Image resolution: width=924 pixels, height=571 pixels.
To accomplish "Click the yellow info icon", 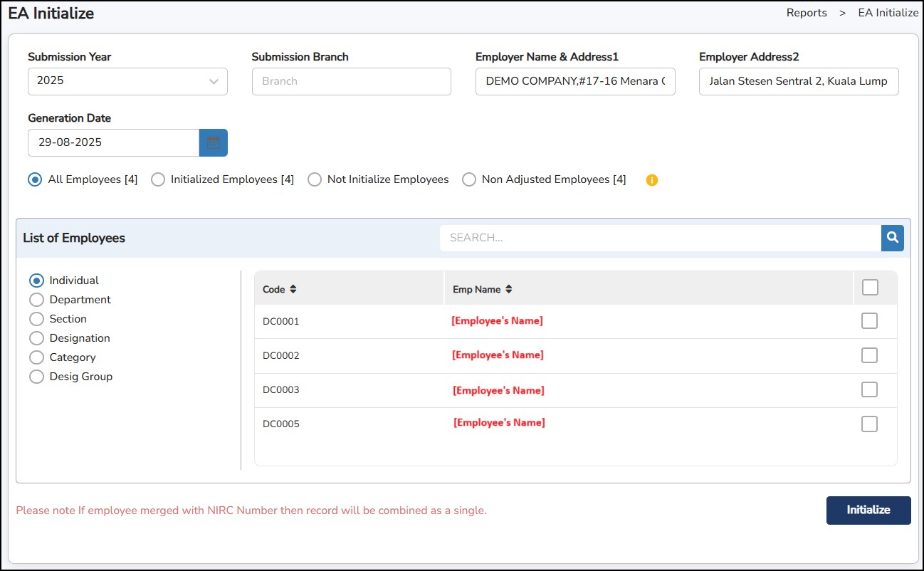I will pos(652,180).
